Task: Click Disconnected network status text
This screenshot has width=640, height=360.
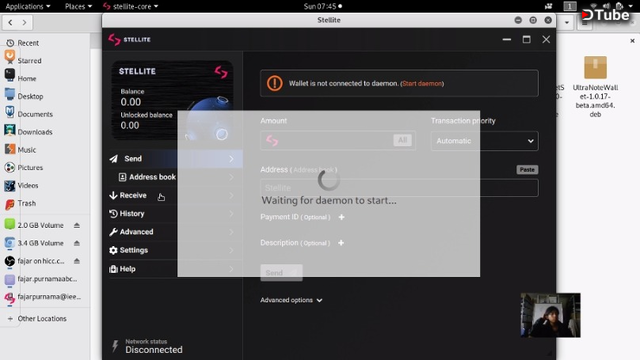Action: (154, 350)
